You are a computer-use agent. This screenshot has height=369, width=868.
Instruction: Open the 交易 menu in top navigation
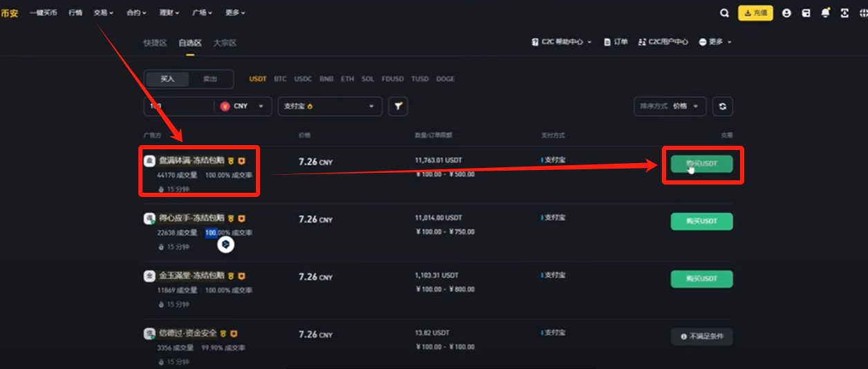[x=103, y=13]
